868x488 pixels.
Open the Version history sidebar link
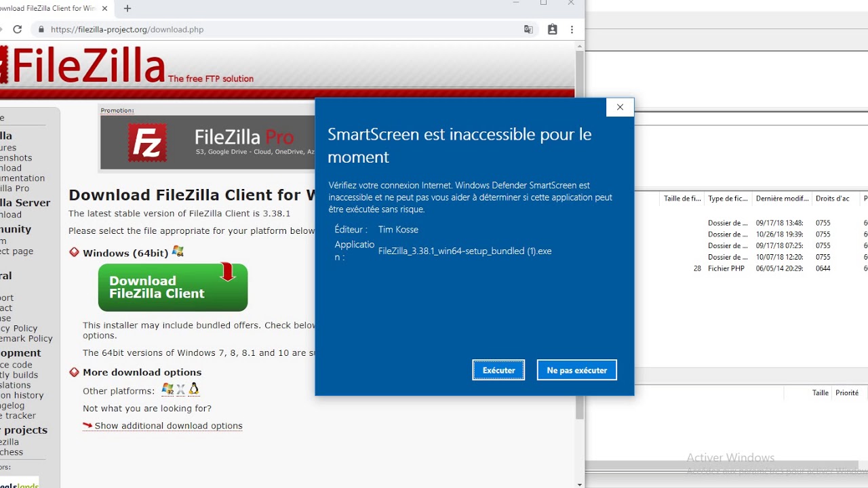[22, 395]
